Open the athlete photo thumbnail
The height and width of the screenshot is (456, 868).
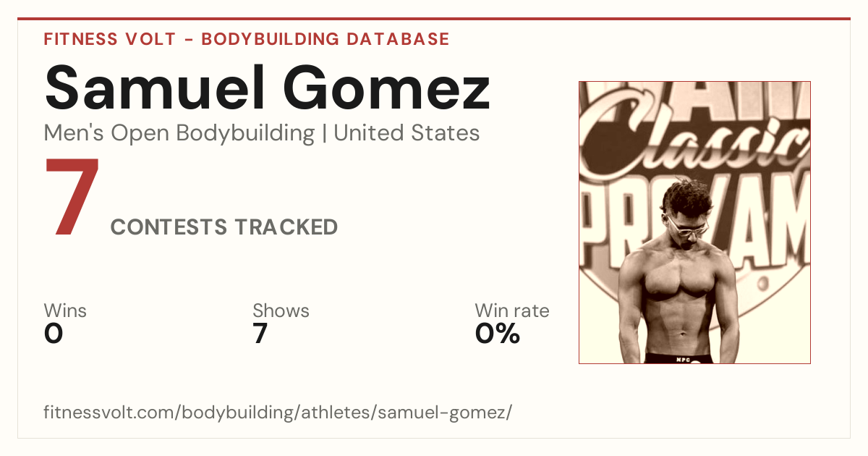pos(694,222)
